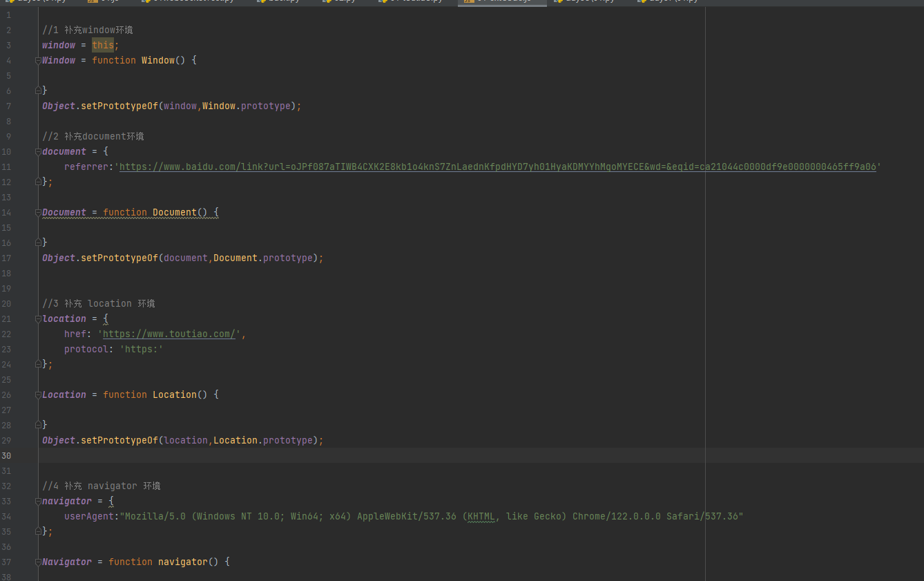Collapse the Navigator function fold on line 37
The height and width of the screenshot is (581, 924).
point(39,562)
